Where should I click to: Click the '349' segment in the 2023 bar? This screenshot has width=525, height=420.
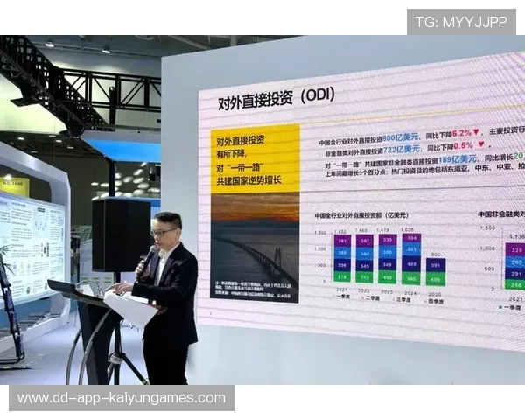(388, 265)
